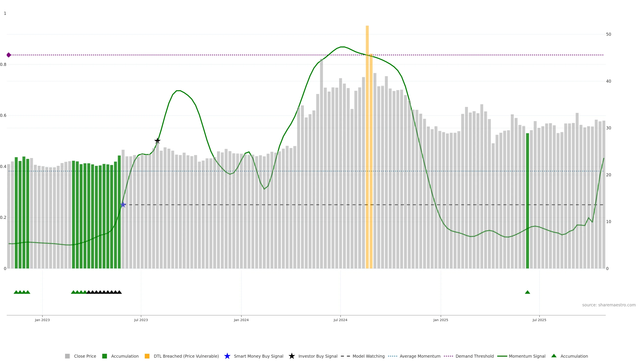Click Average Momentum legend label
Image resolution: width=644 pixels, height=362 pixels.
click(x=420, y=356)
